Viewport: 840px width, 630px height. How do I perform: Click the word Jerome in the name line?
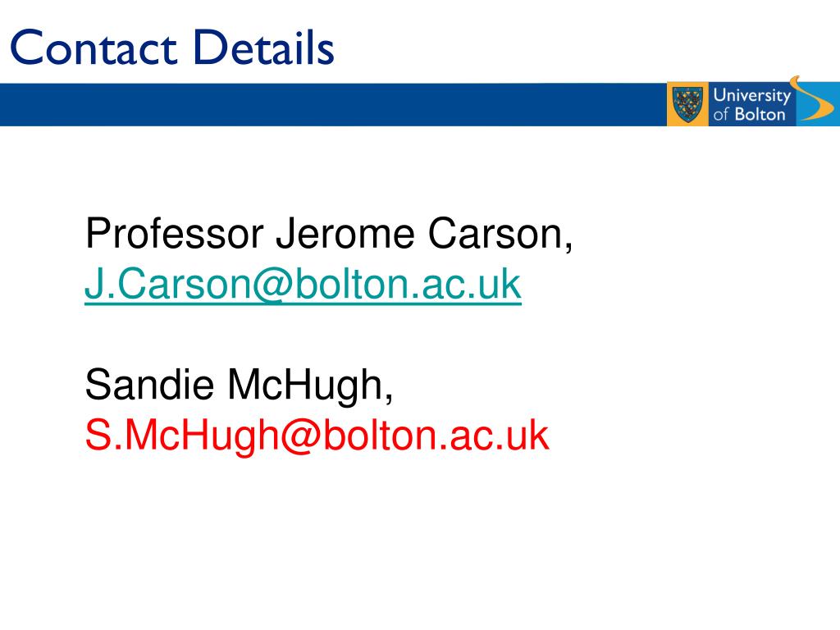click(345, 234)
